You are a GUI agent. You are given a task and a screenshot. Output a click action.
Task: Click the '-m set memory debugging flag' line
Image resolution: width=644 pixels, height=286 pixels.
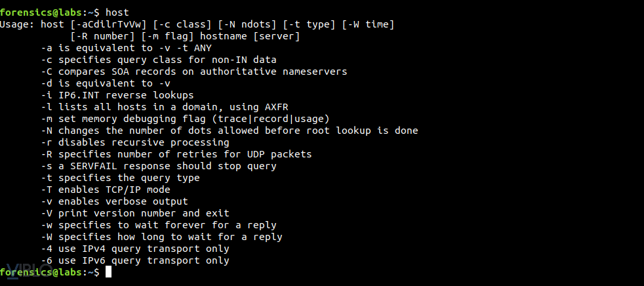185,119
